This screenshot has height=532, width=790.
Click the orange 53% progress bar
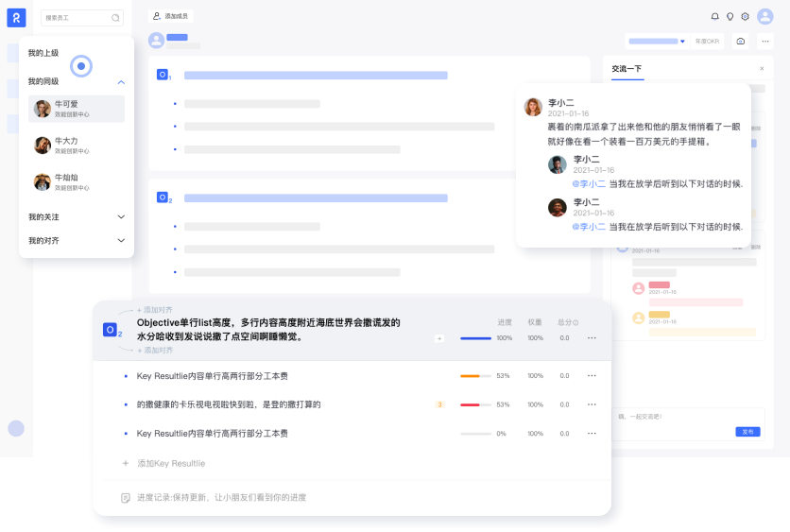(475, 376)
